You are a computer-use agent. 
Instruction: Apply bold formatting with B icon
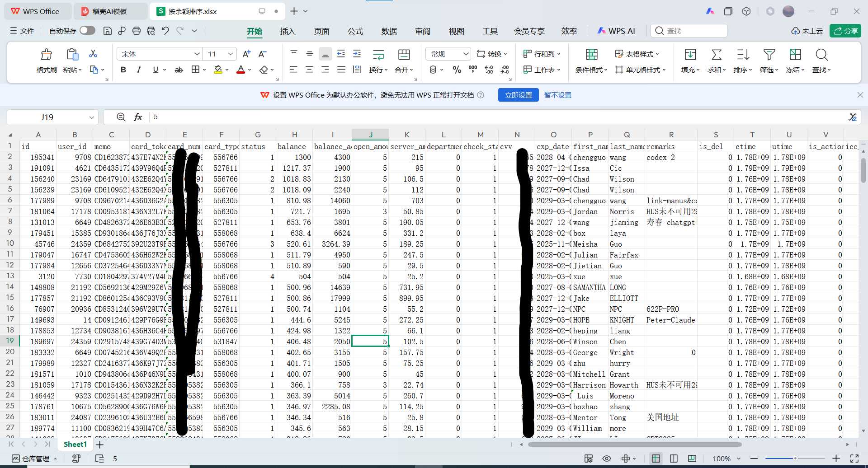click(x=123, y=70)
